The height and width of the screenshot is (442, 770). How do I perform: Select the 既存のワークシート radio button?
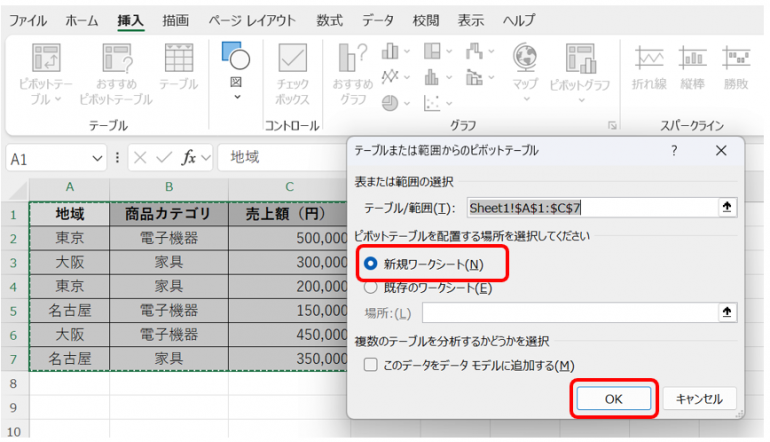tap(371, 288)
